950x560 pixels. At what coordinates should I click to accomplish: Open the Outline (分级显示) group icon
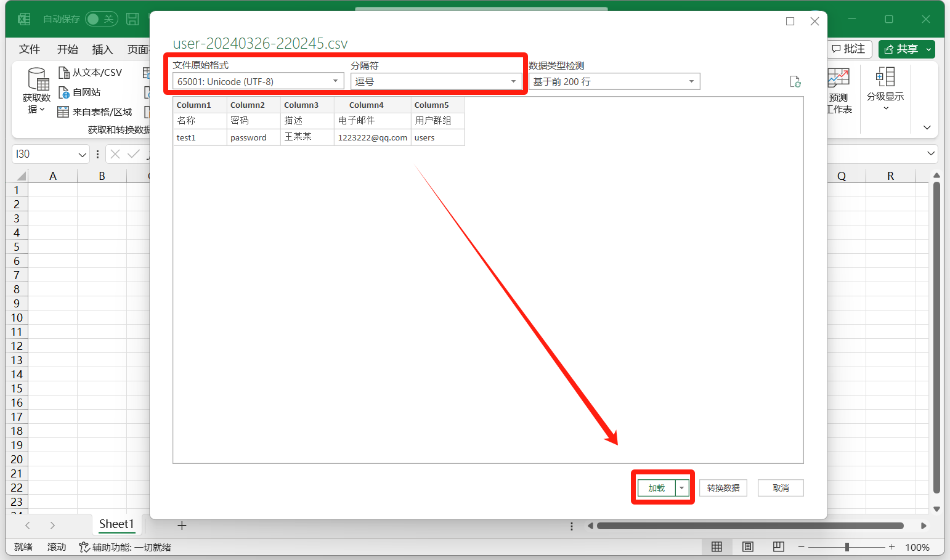coord(885,78)
